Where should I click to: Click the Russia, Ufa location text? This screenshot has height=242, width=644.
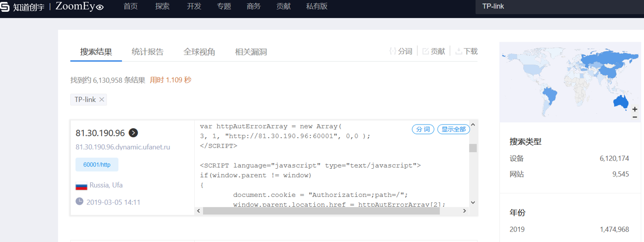106,185
